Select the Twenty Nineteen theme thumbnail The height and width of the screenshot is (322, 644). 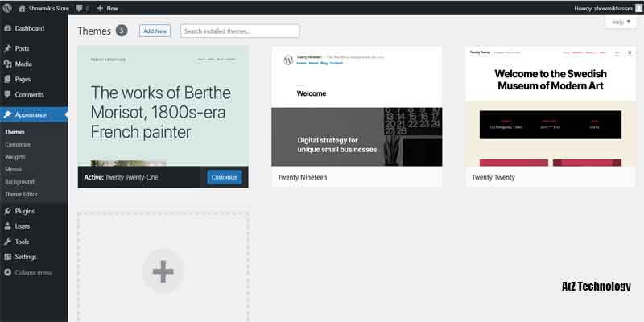click(357, 106)
